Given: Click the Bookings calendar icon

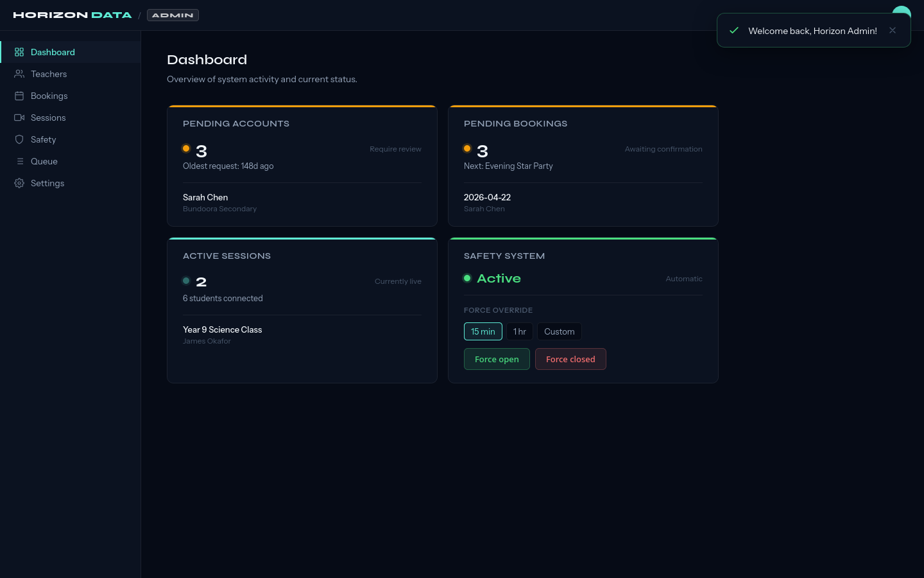Looking at the screenshot, I should tap(19, 96).
